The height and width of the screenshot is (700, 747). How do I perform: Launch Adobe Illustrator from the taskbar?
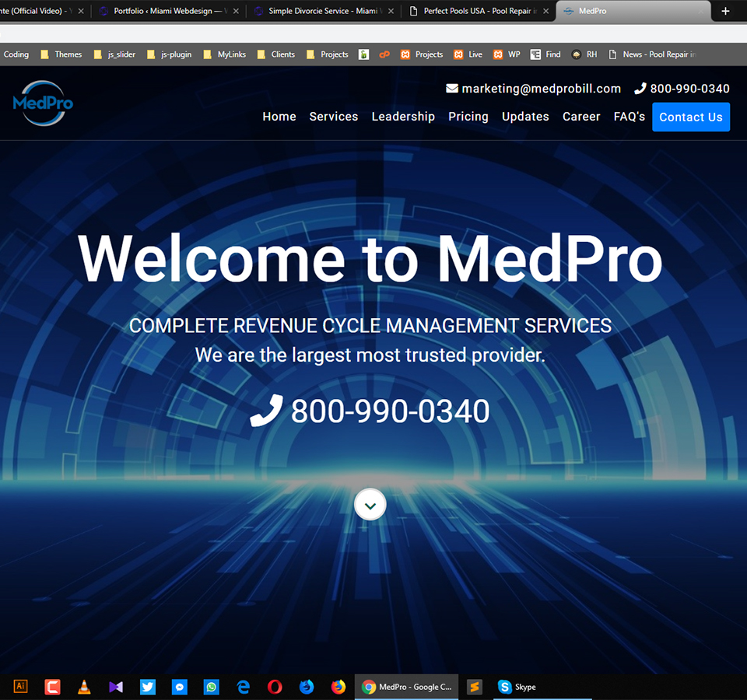coord(21,687)
